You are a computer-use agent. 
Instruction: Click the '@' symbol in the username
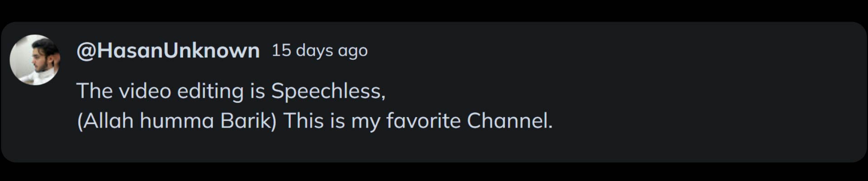coord(86,51)
